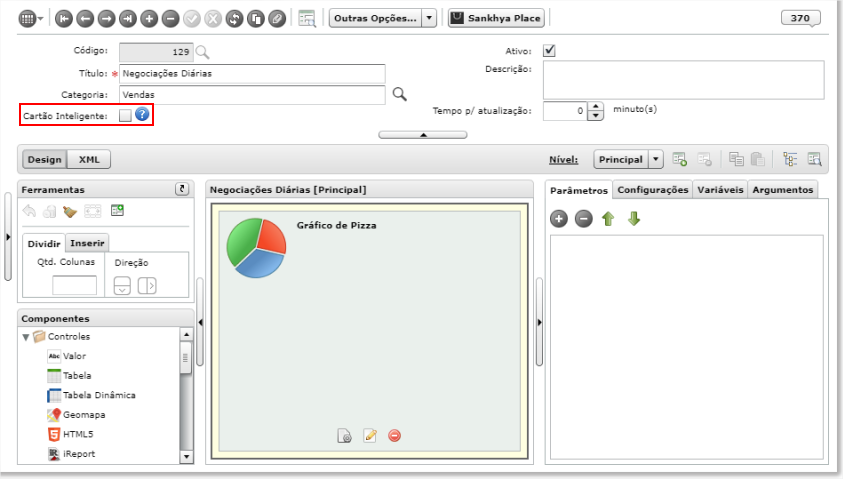
Task: Open pie chart settings document icon
Action: [344, 435]
